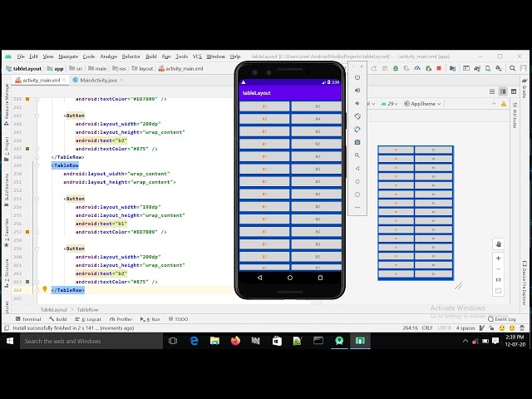The image size is (532, 399).
Task: Open the Profiler tool window button
Action: (121, 319)
